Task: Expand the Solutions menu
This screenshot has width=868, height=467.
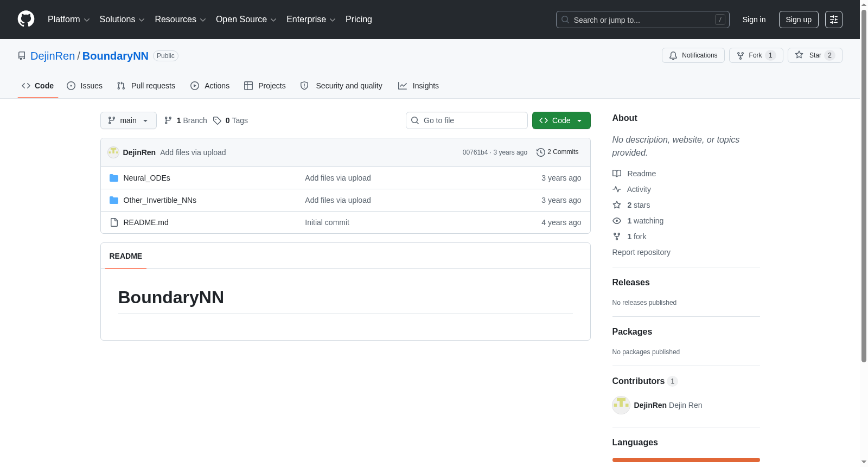Action: [122, 20]
